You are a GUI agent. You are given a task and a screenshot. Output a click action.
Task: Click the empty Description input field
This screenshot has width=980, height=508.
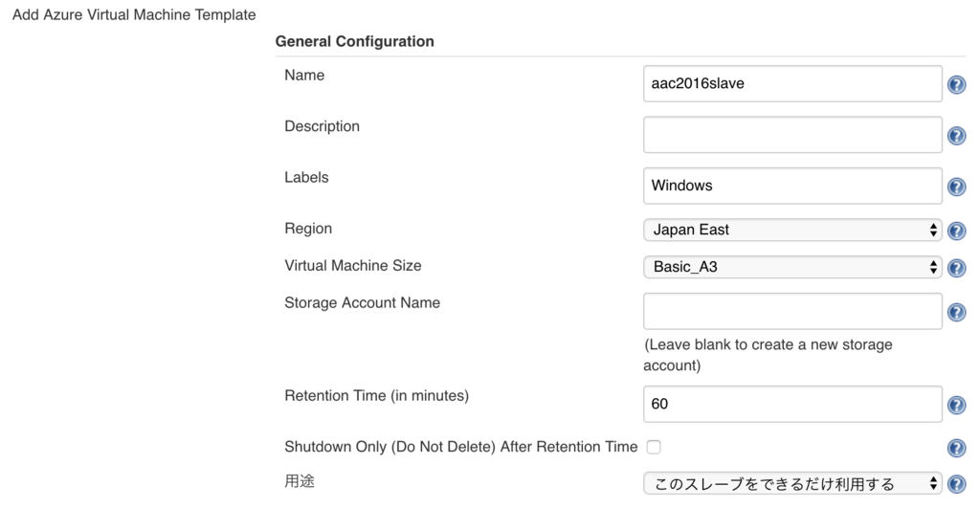pyautogui.click(x=792, y=135)
